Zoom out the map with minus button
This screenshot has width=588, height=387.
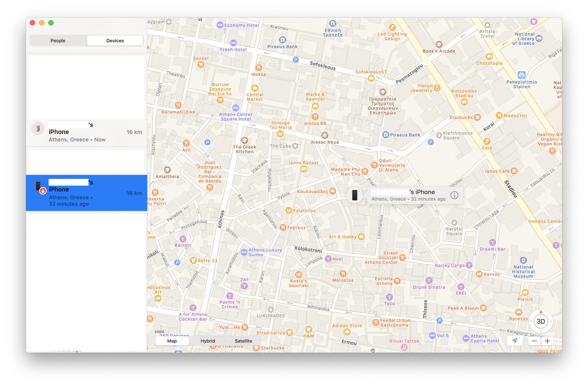pyautogui.click(x=534, y=341)
